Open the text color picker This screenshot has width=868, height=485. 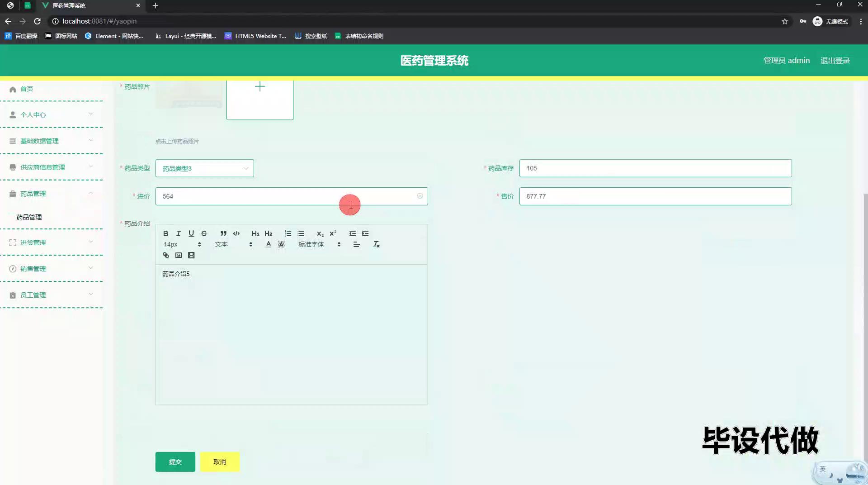point(268,244)
